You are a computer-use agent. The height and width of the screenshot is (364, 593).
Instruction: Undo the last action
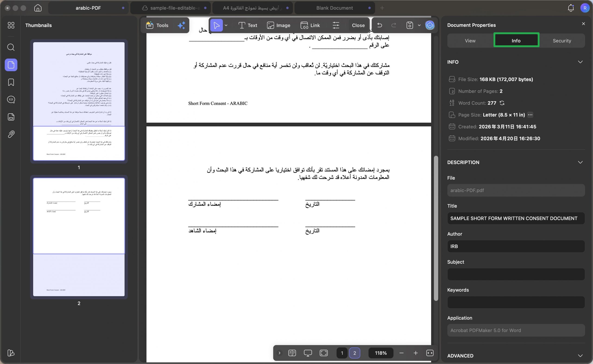[x=379, y=25]
